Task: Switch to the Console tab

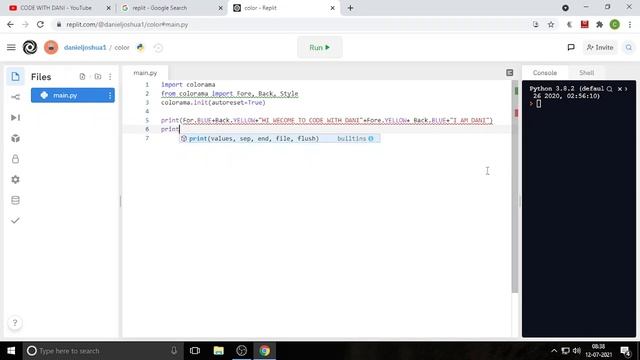Action: 544,73
